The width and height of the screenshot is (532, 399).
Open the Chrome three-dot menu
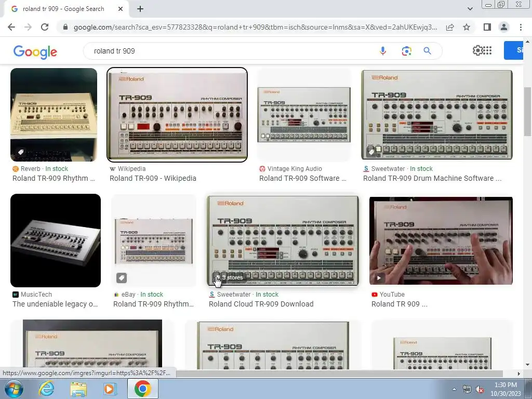coord(521,27)
